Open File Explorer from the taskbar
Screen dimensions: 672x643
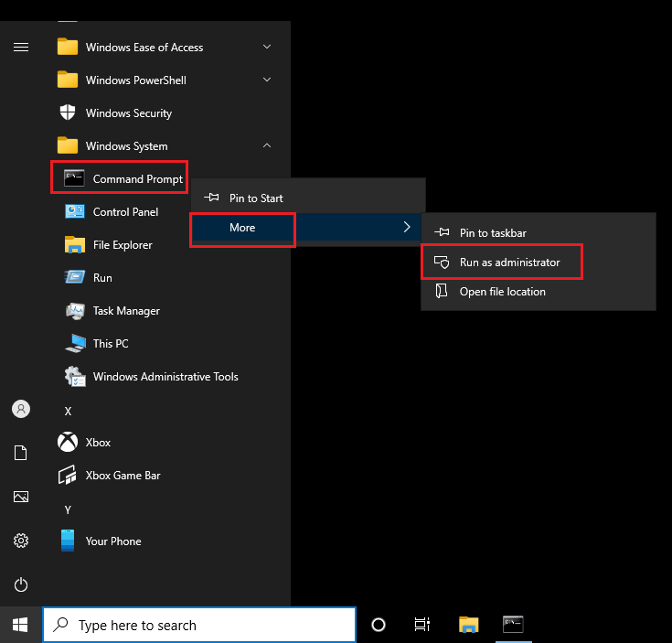coord(468,625)
